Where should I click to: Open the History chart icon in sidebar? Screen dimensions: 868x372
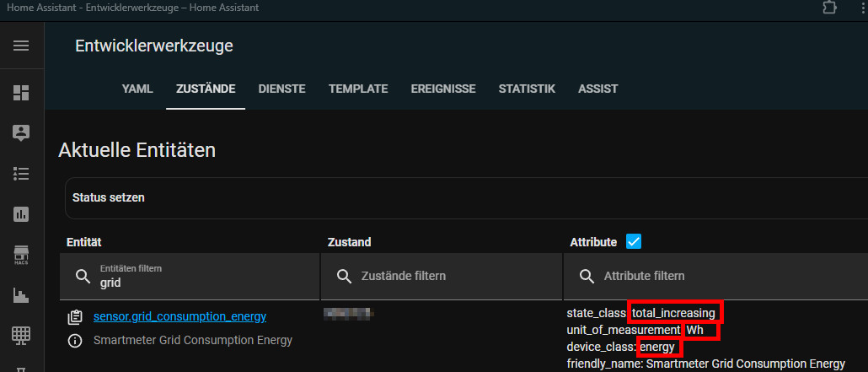pyautogui.click(x=21, y=214)
